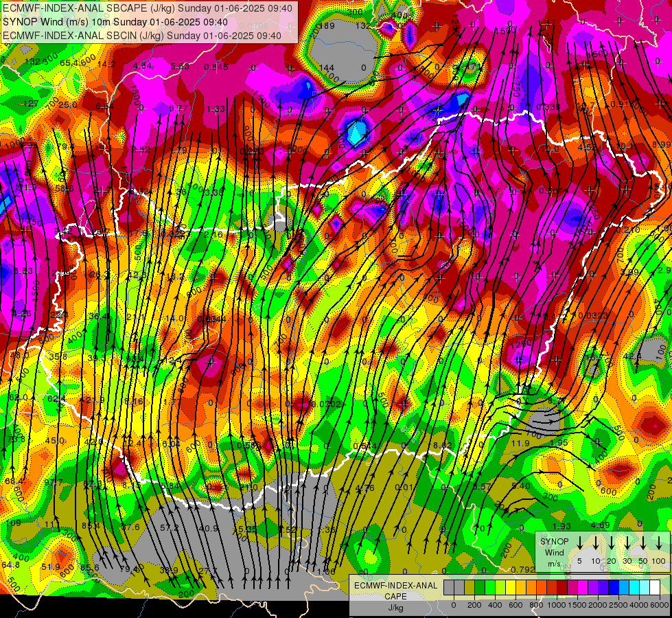Image resolution: width=672 pixels, height=618 pixels.
Task: Click the 20 m/s wind arrow in legend
Action: point(612,542)
